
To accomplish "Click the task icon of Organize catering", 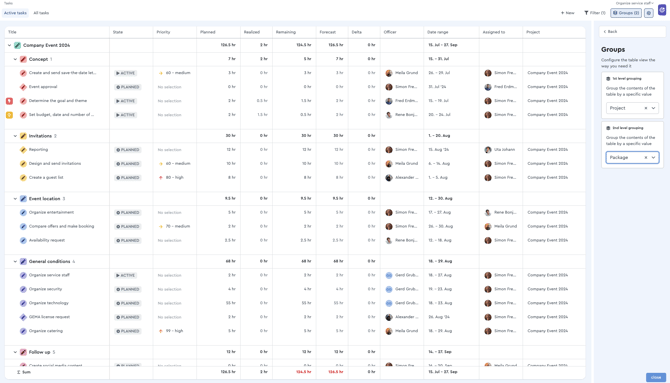I will tap(23, 331).
